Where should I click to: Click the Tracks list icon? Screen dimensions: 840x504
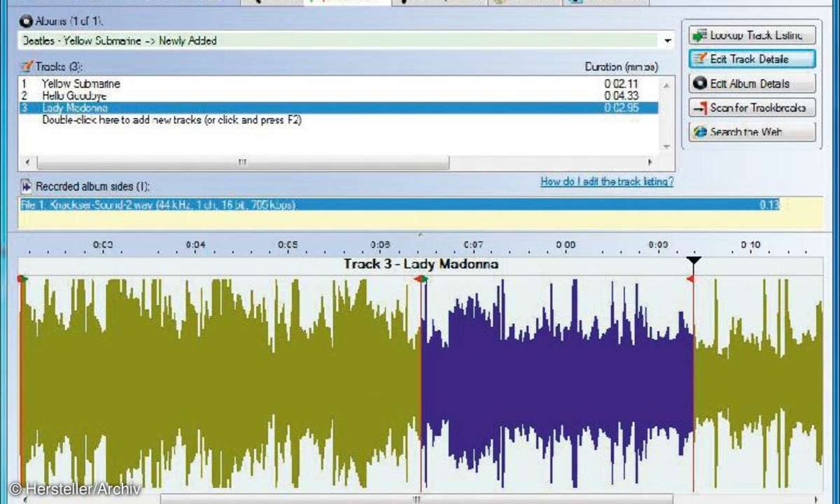27,66
